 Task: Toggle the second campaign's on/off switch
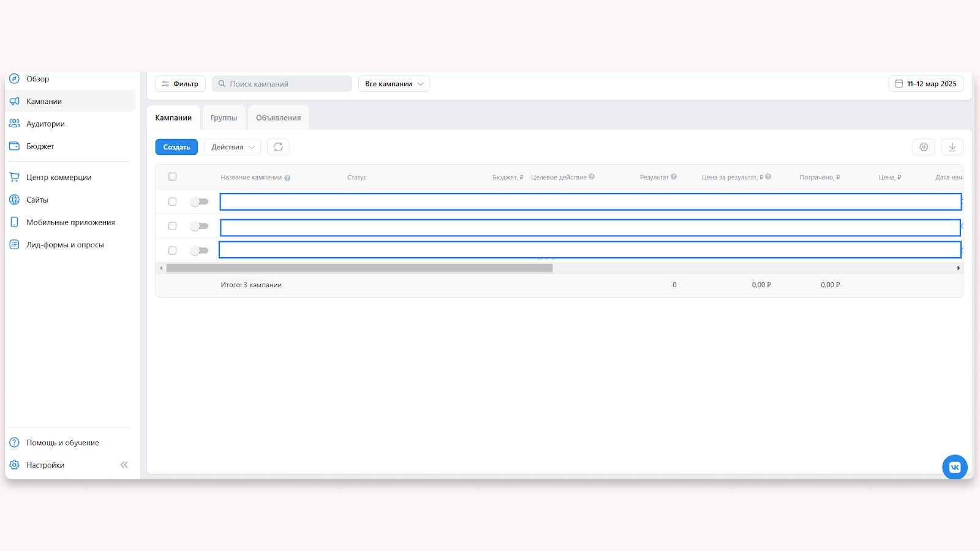(199, 226)
